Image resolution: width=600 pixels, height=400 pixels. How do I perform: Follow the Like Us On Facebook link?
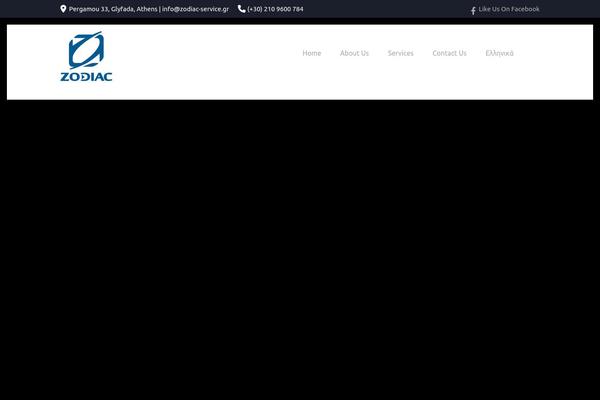tap(509, 9)
